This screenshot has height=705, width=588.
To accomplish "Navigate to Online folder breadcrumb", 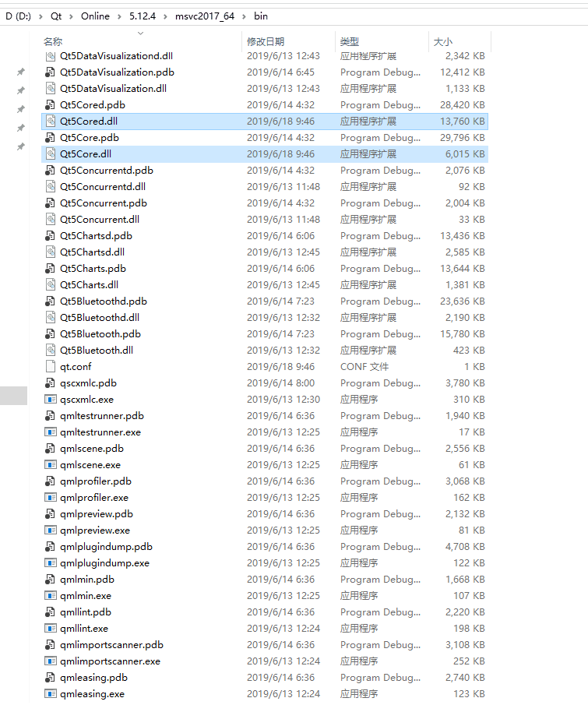I will tap(95, 16).
